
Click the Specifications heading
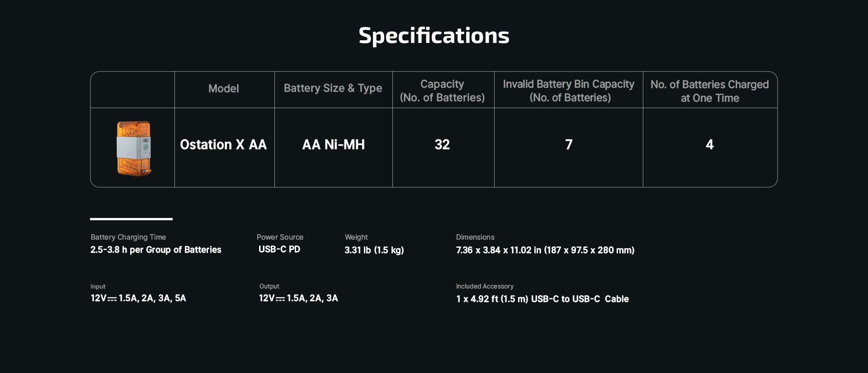coord(434,35)
